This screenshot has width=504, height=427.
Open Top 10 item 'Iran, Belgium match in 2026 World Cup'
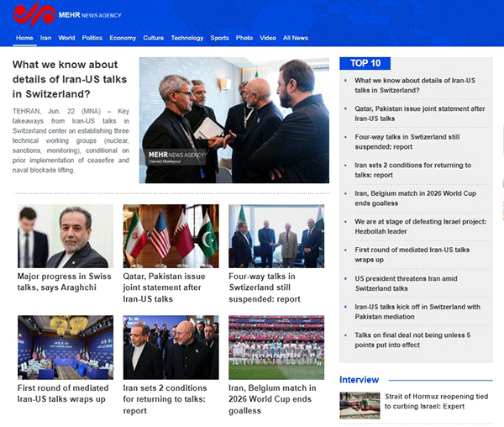click(x=415, y=198)
